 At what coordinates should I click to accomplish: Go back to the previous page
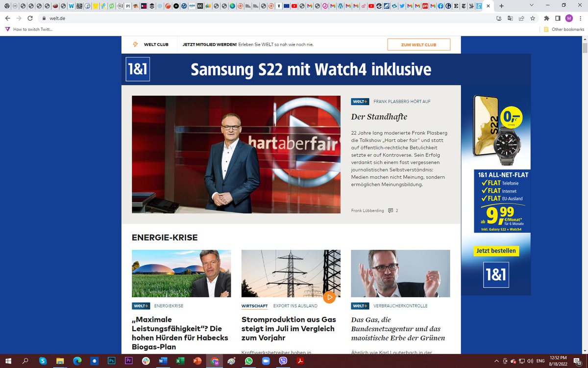pos(7,18)
